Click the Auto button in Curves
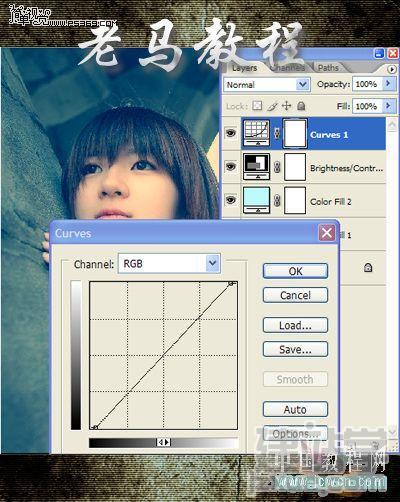The height and width of the screenshot is (502, 400). click(295, 409)
